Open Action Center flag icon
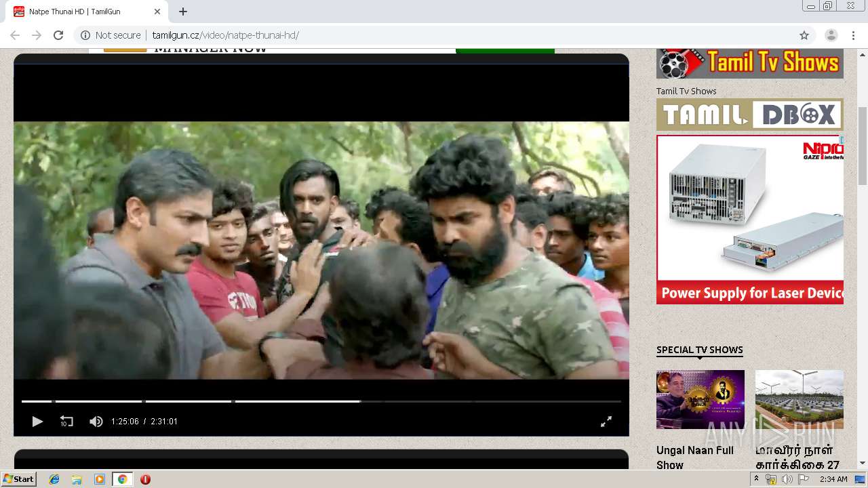 click(x=803, y=479)
